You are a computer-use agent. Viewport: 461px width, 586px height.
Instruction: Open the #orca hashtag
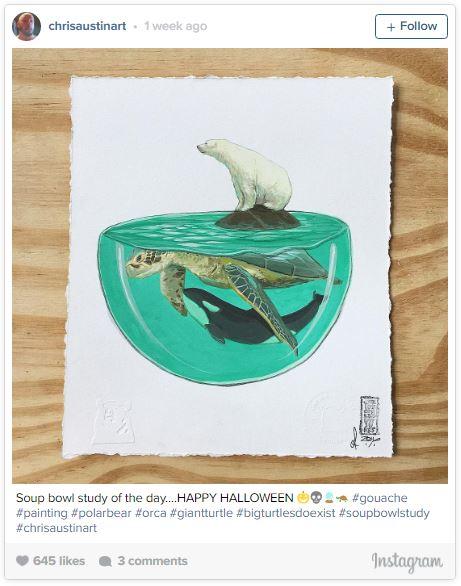(x=151, y=513)
